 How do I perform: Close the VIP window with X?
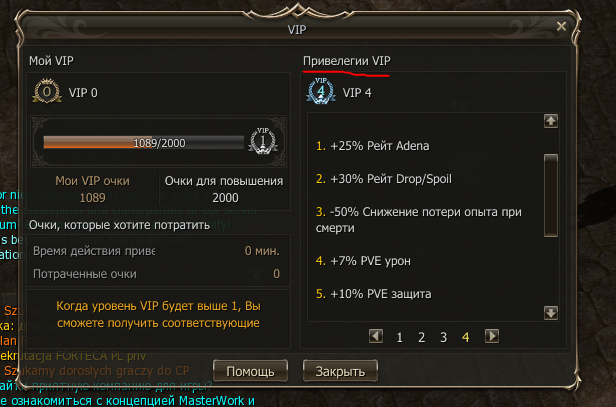pos(561,26)
